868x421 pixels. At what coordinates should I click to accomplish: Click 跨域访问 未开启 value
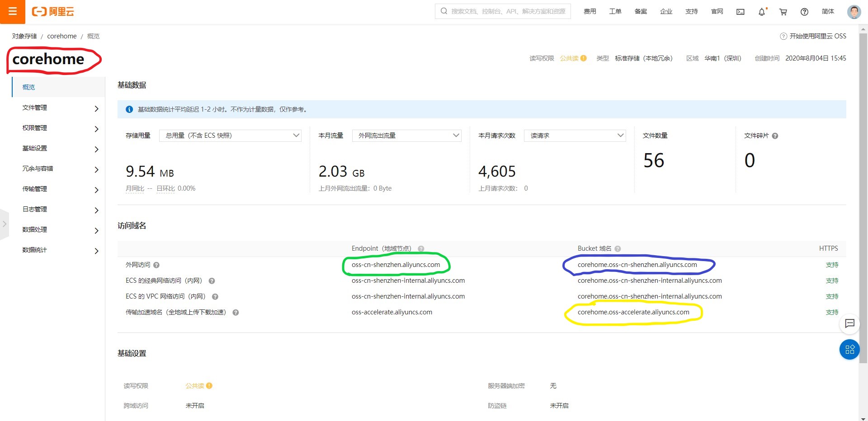pos(195,406)
